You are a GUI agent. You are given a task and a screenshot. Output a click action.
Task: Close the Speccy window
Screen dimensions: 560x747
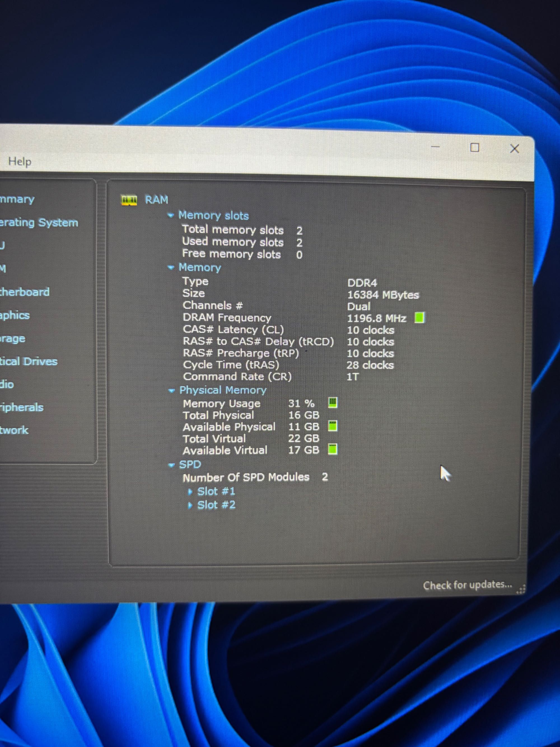click(x=514, y=149)
